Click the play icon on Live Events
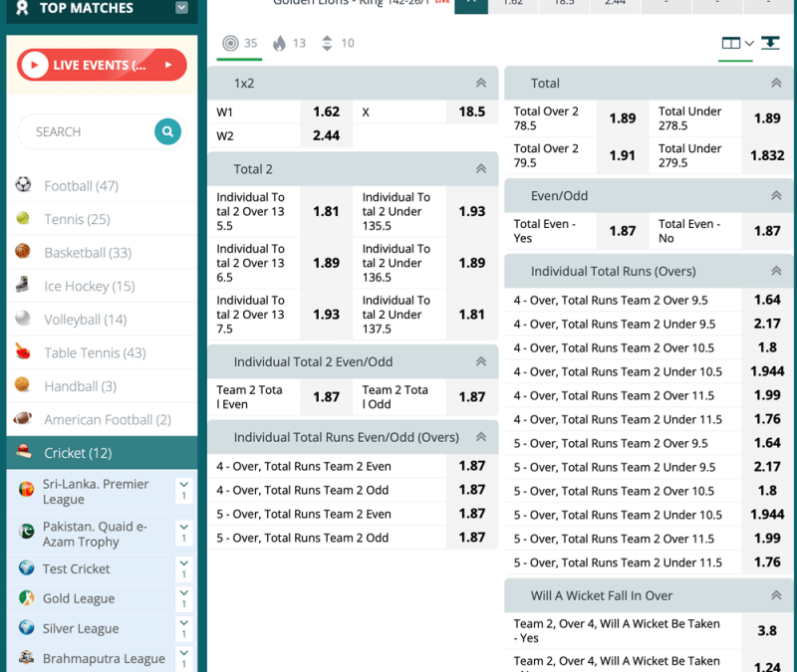The height and width of the screenshot is (672, 797). (35, 65)
